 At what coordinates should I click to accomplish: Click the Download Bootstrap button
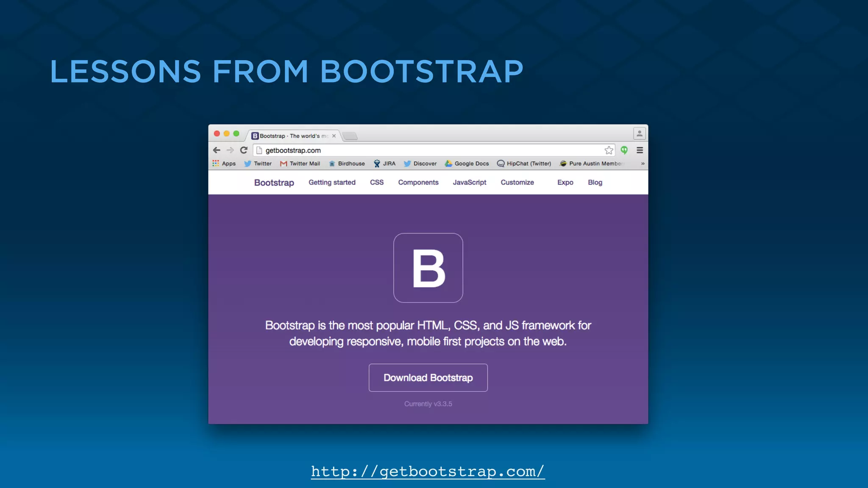pyautogui.click(x=428, y=377)
